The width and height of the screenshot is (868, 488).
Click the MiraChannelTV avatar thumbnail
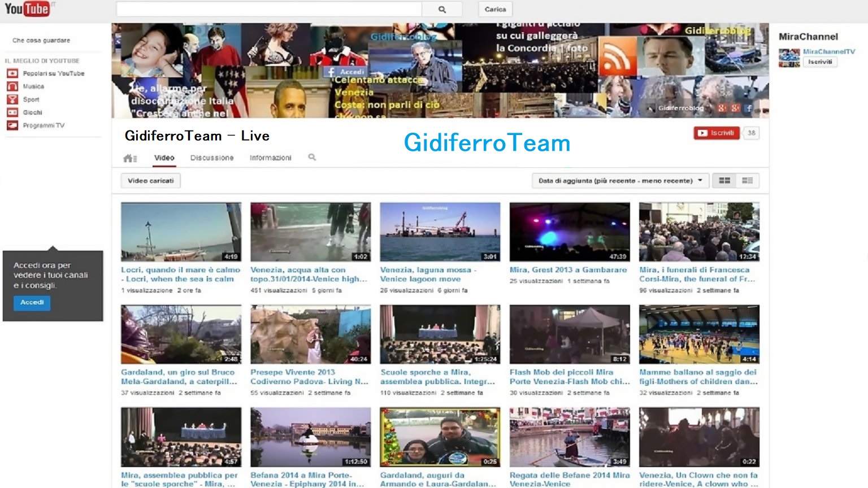click(x=789, y=58)
